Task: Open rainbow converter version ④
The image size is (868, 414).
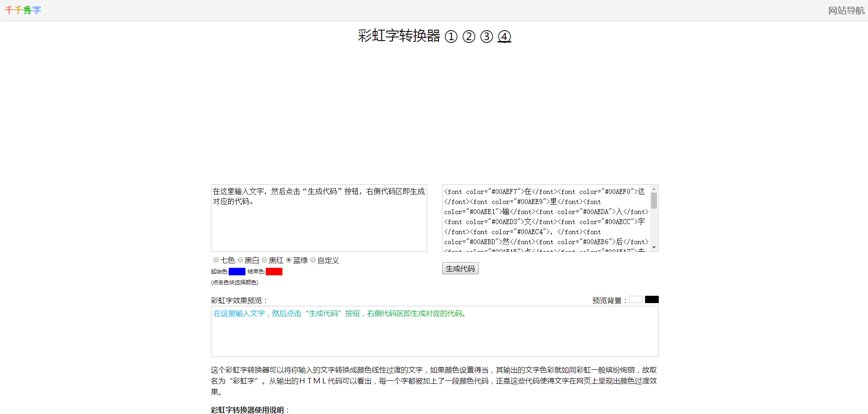Action: tap(504, 37)
